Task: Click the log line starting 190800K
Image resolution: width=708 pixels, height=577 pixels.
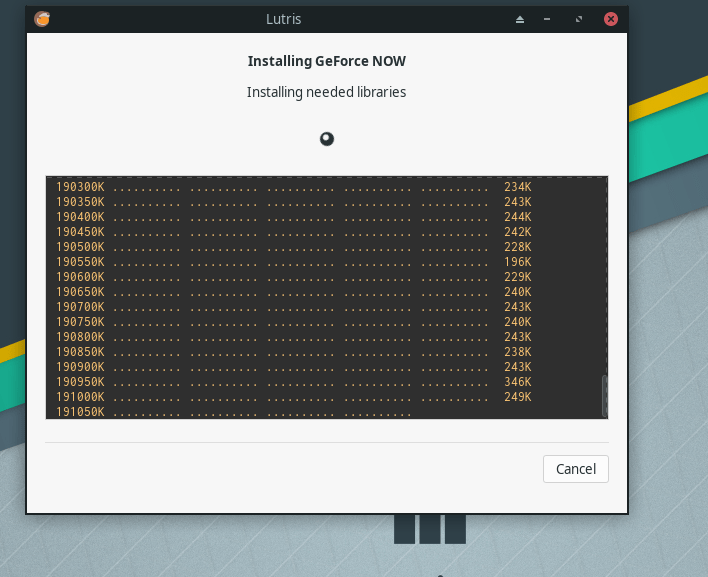Action: tap(293, 337)
